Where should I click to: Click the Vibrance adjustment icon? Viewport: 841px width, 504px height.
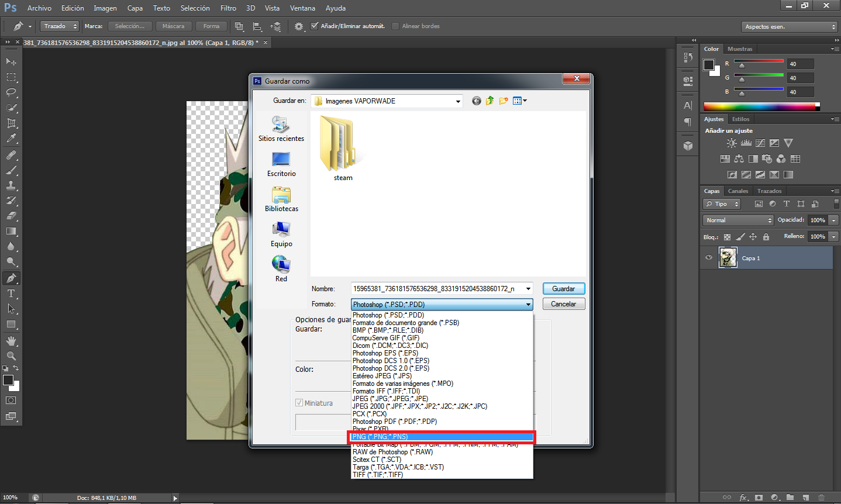tap(788, 143)
